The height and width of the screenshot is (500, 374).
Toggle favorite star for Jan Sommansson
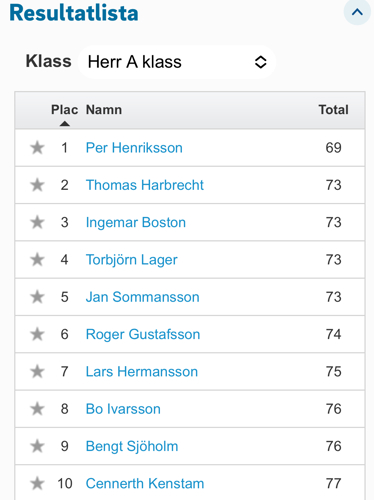(x=37, y=297)
